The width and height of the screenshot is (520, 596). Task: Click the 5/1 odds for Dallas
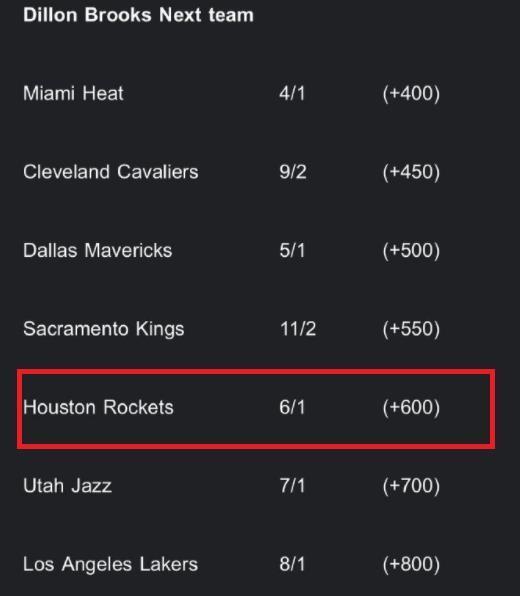[292, 250]
